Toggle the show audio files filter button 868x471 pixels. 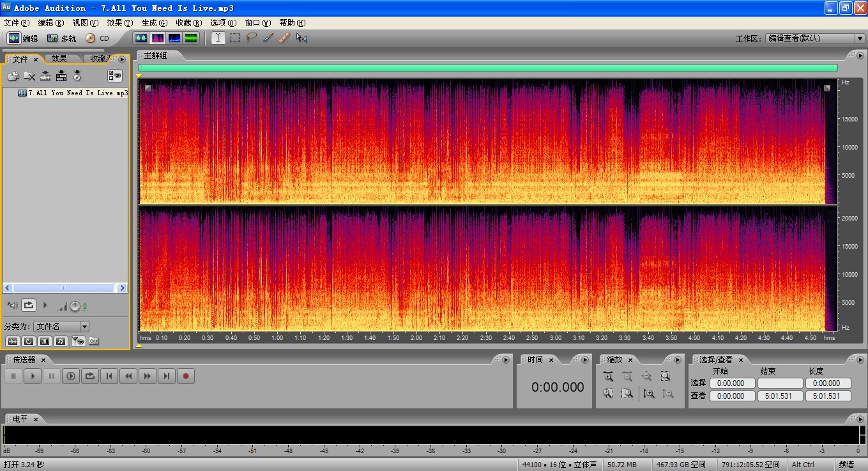13,341
